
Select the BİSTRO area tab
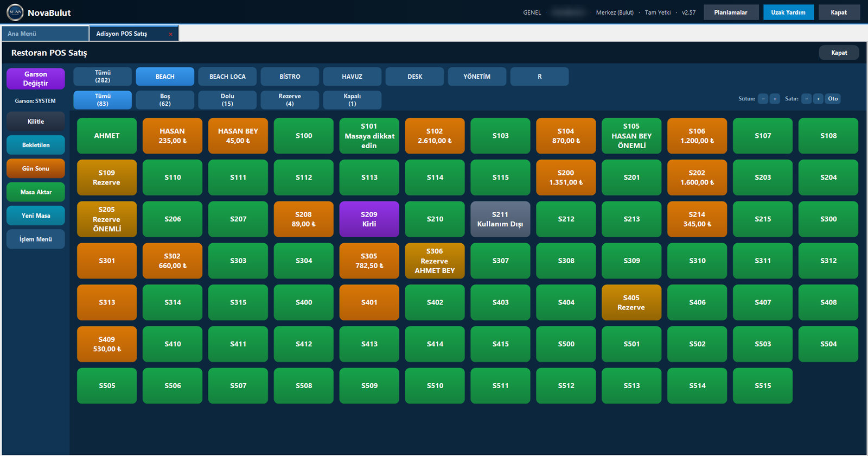pyautogui.click(x=290, y=77)
